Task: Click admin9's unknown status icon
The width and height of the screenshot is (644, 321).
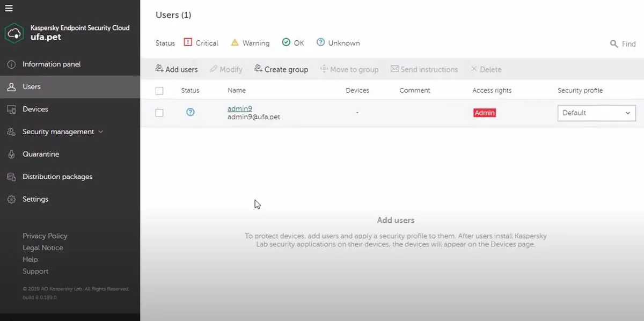Action: [190, 112]
